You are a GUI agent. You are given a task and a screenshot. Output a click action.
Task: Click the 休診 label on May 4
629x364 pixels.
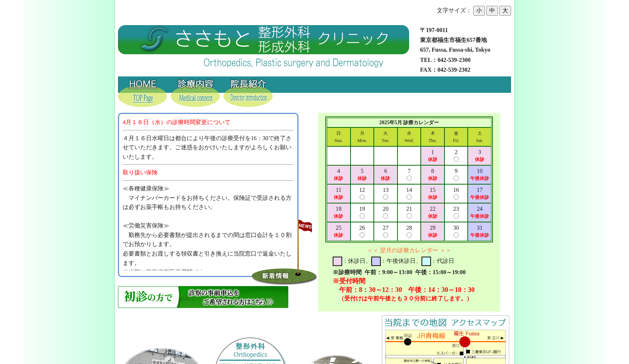(339, 178)
